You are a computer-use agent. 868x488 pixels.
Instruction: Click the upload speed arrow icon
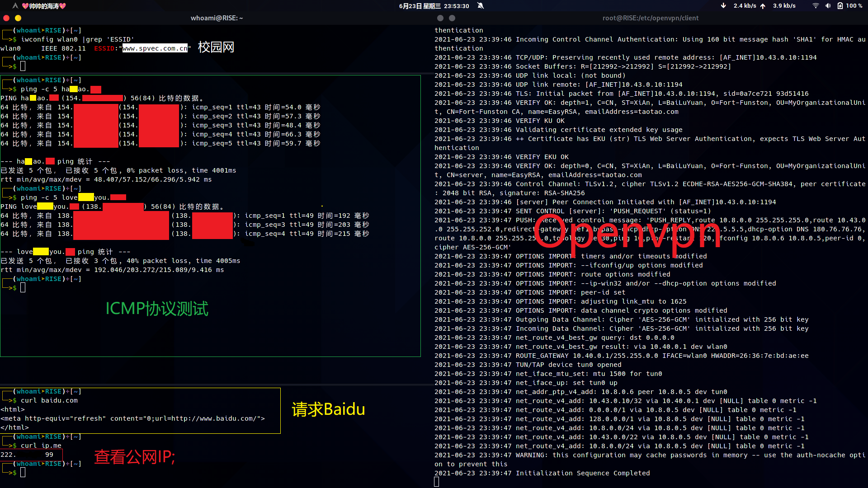pos(763,6)
